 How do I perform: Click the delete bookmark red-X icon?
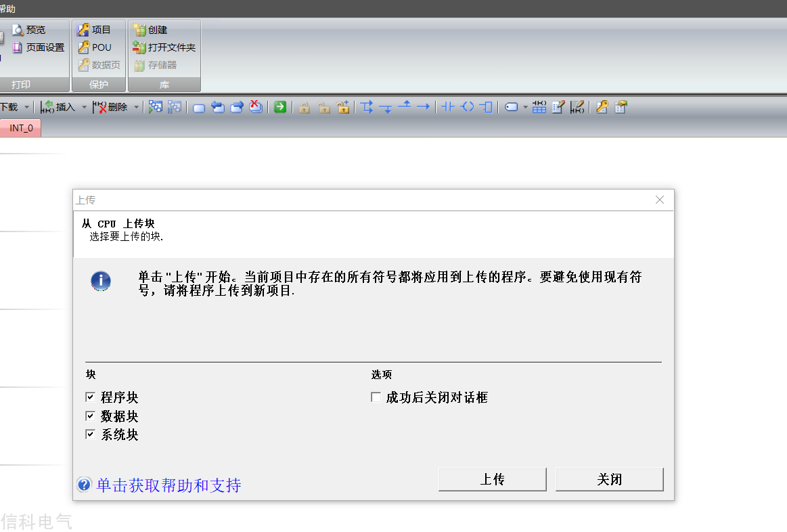[256, 106]
